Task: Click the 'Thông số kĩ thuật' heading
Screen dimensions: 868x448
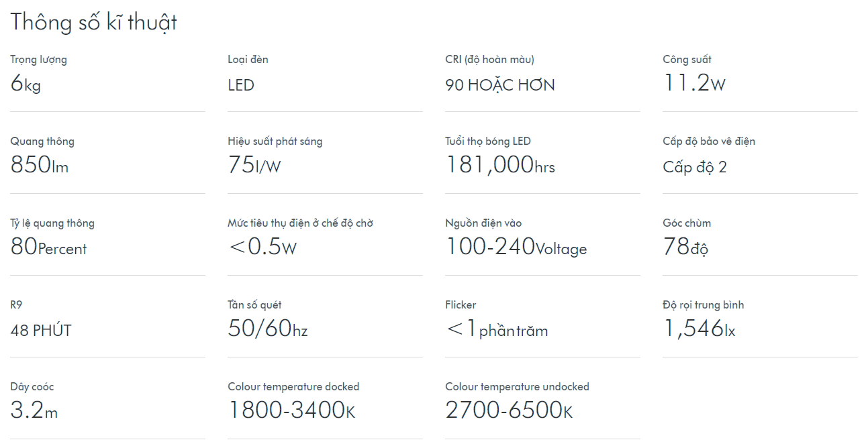Action: (x=93, y=22)
